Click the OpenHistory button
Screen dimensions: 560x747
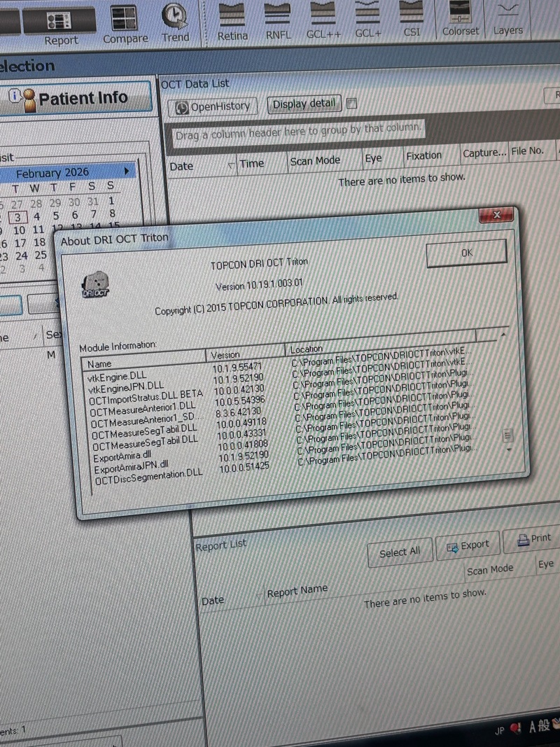point(212,106)
